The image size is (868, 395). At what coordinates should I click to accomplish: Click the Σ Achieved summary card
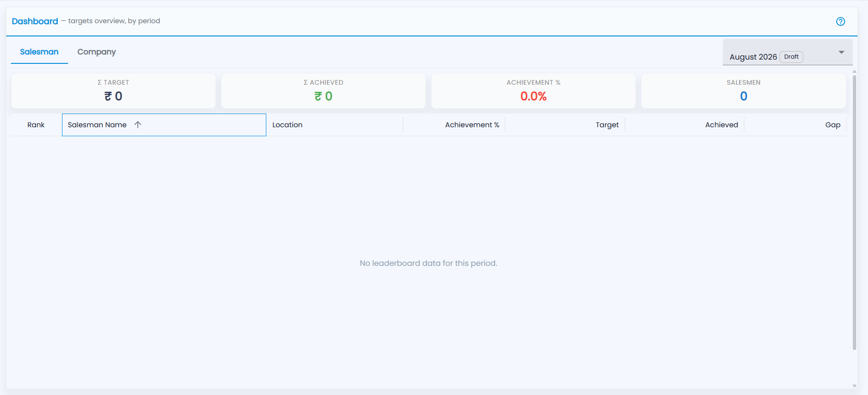324,91
